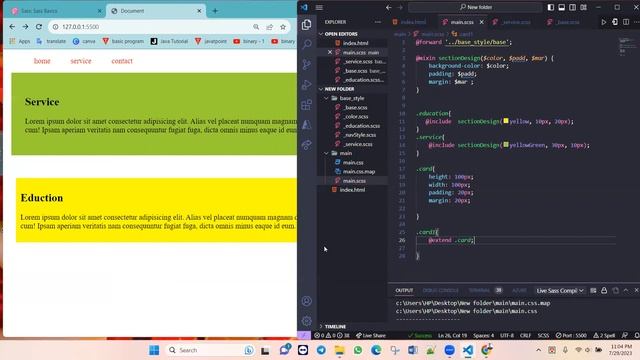Open the Azure view in the activity bar
640x360 pixels.
coord(307,124)
